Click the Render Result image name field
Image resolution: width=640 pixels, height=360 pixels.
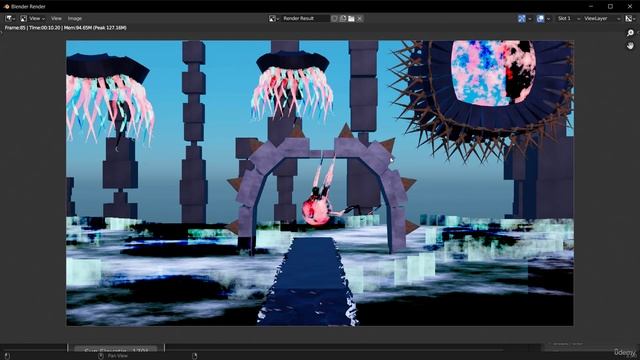click(305, 18)
